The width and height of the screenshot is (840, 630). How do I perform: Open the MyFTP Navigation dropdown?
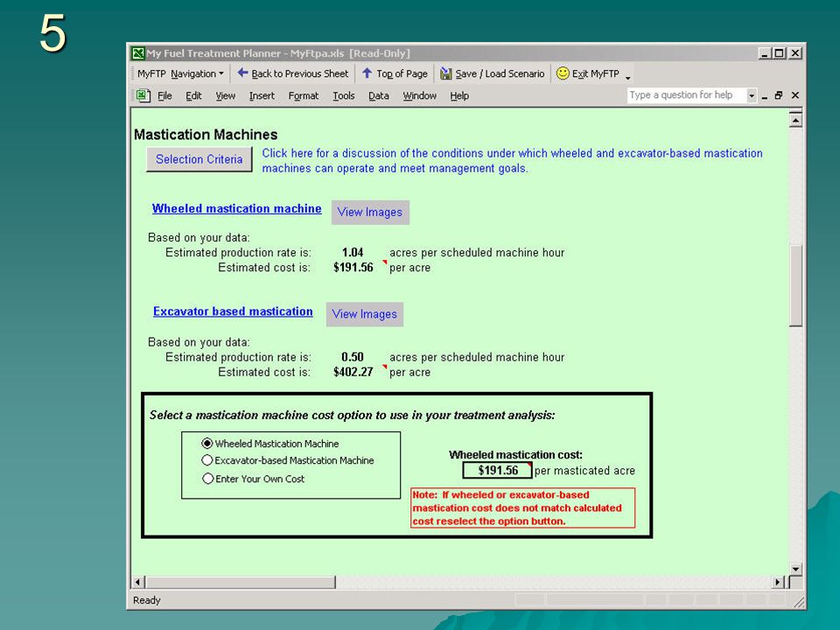click(x=180, y=73)
